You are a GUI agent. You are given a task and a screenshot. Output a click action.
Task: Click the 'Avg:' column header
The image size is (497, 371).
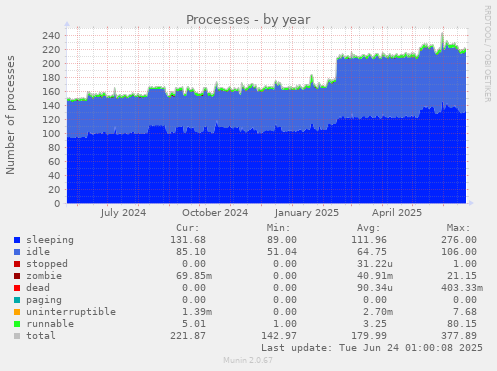tap(369, 228)
